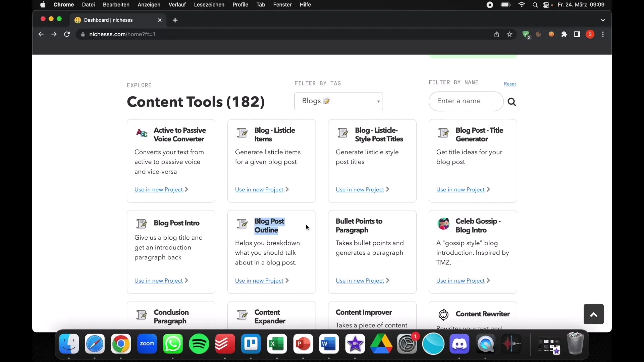Click the Content Expander tool icon
The image size is (644, 362).
click(x=242, y=315)
